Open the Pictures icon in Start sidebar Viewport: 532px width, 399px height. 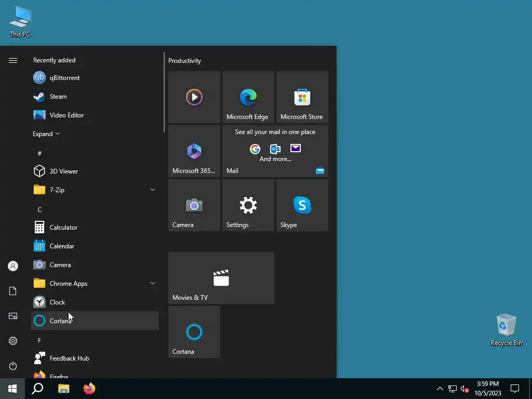click(x=13, y=316)
